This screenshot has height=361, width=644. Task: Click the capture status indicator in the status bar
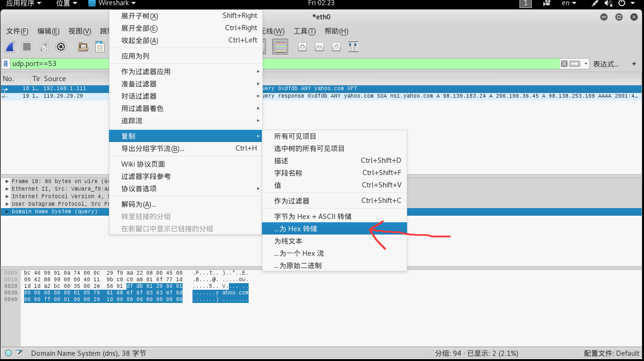tap(8, 353)
